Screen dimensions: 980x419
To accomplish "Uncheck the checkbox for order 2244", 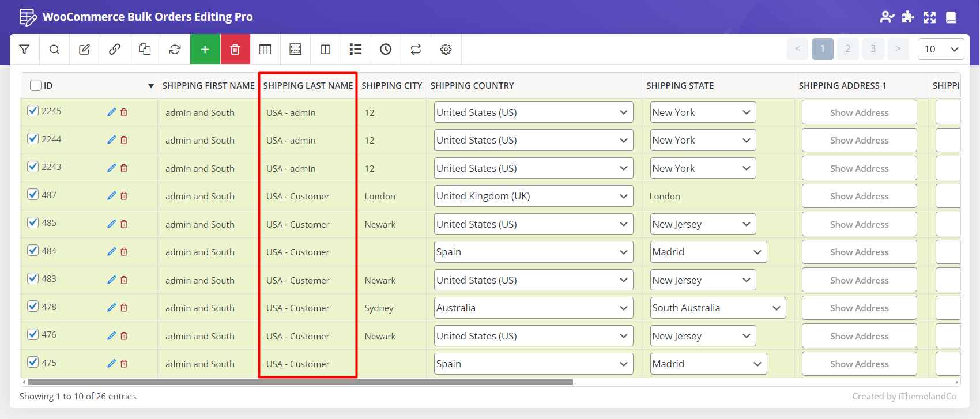I will tap(33, 139).
